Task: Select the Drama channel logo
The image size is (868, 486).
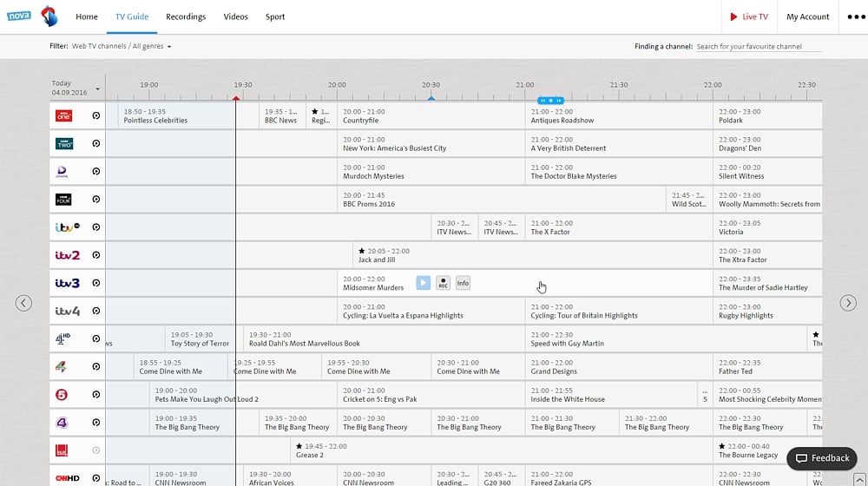Action: [62, 172]
